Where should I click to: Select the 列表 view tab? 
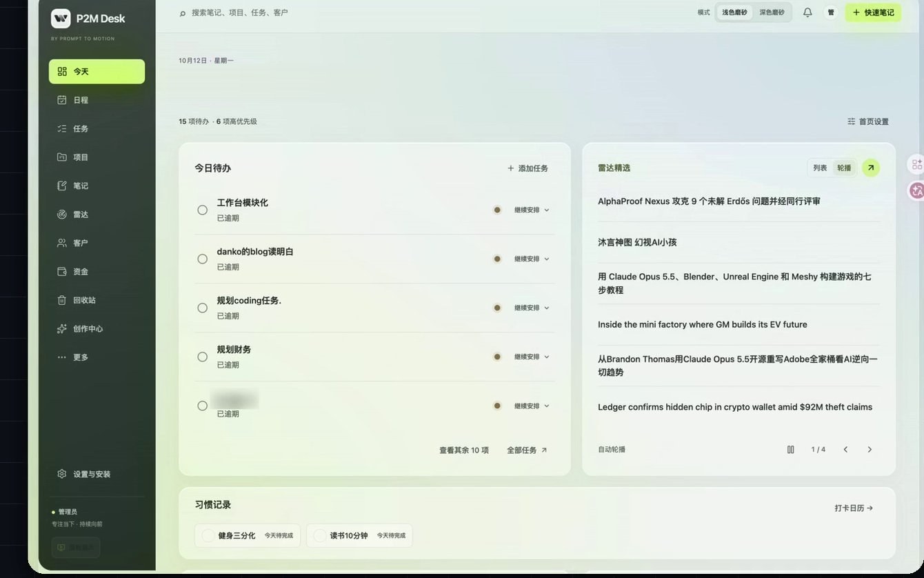[x=820, y=168]
